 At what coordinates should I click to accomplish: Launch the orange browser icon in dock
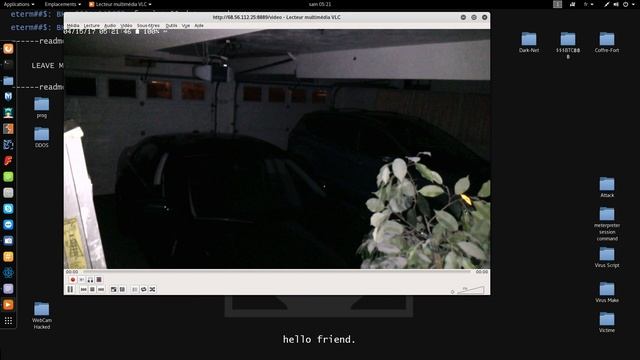coord(8,49)
